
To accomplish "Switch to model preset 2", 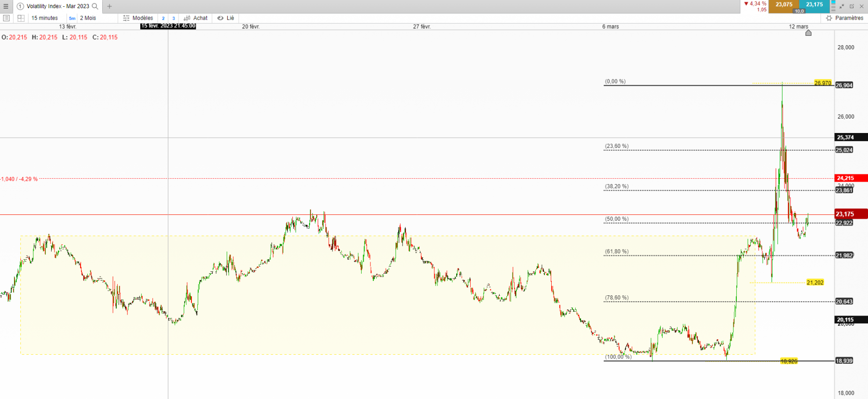I will (x=163, y=18).
